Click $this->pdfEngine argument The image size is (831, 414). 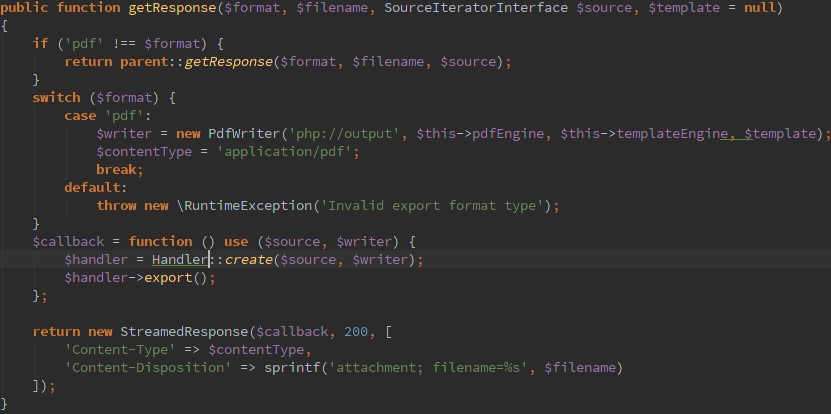[x=480, y=134]
